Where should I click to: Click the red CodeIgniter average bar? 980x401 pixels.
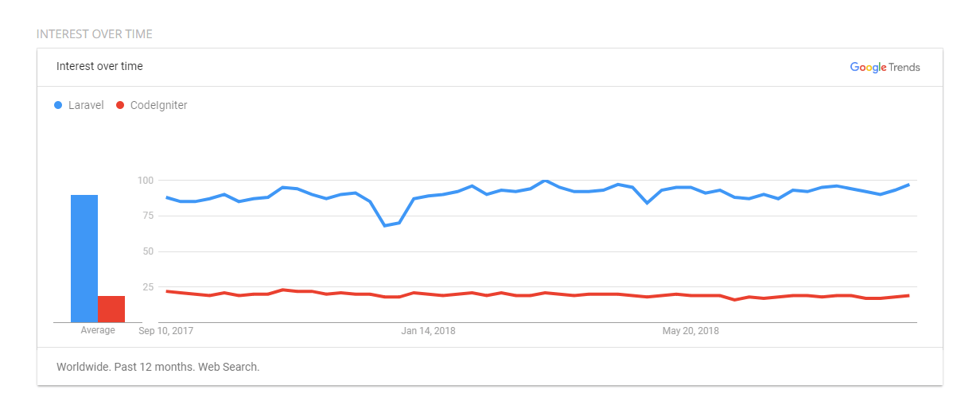[x=111, y=309]
